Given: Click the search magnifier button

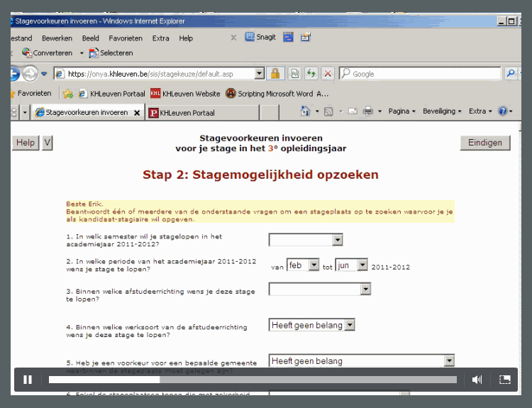Looking at the screenshot, I should (x=511, y=73).
